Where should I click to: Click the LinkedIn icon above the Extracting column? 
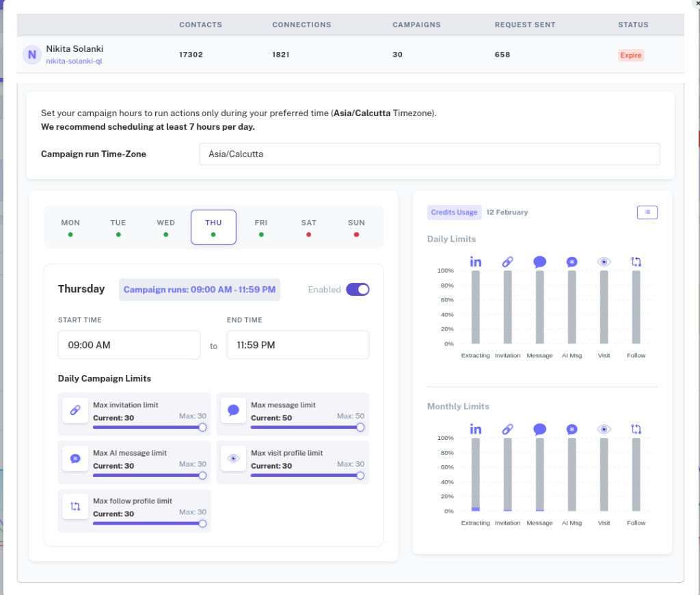coord(475,261)
